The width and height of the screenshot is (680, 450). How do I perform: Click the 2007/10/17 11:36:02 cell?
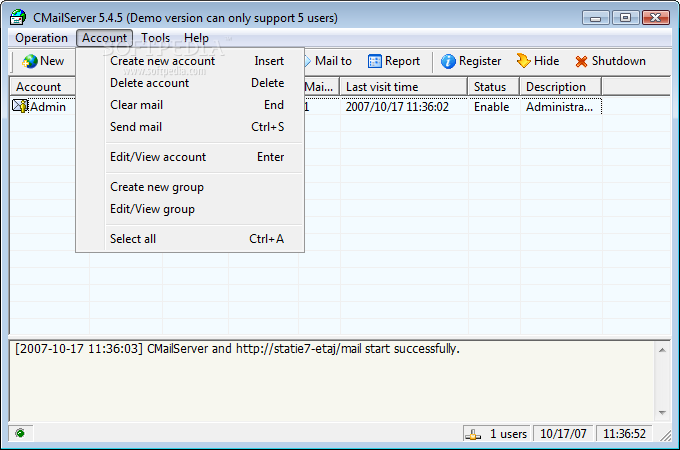point(397,107)
